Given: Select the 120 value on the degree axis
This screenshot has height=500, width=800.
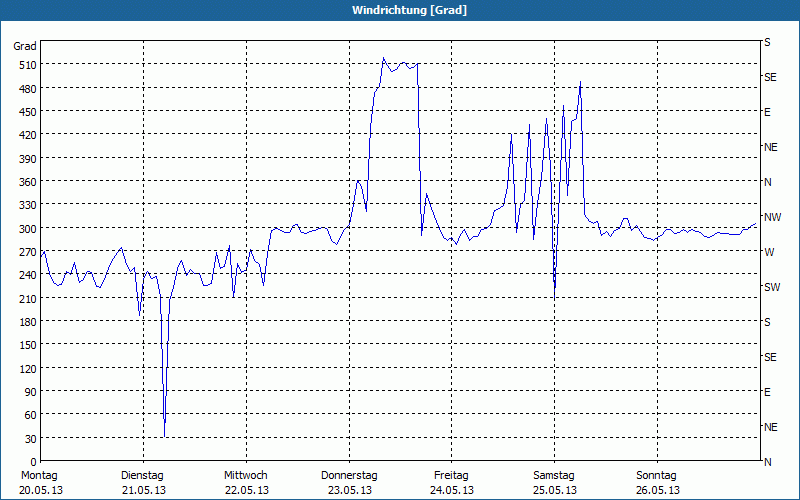Looking at the screenshot, I should (28, 368).
